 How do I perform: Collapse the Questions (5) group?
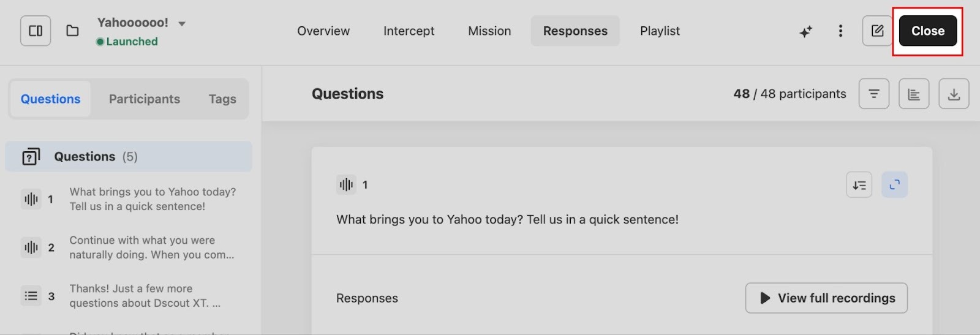coord(129,157)
